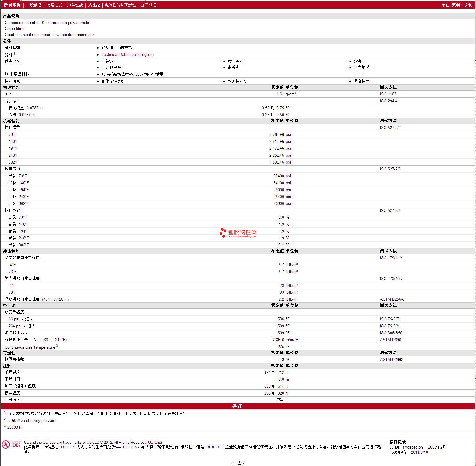Screen dimensions: 476x466
Task: Click footnote 3 beside Continuous Use Temperature
Action: (x=57, y=346)
